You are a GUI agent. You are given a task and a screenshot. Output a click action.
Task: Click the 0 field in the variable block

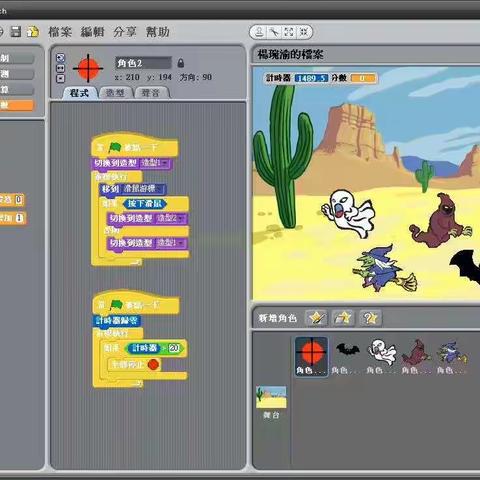[19, 200]
